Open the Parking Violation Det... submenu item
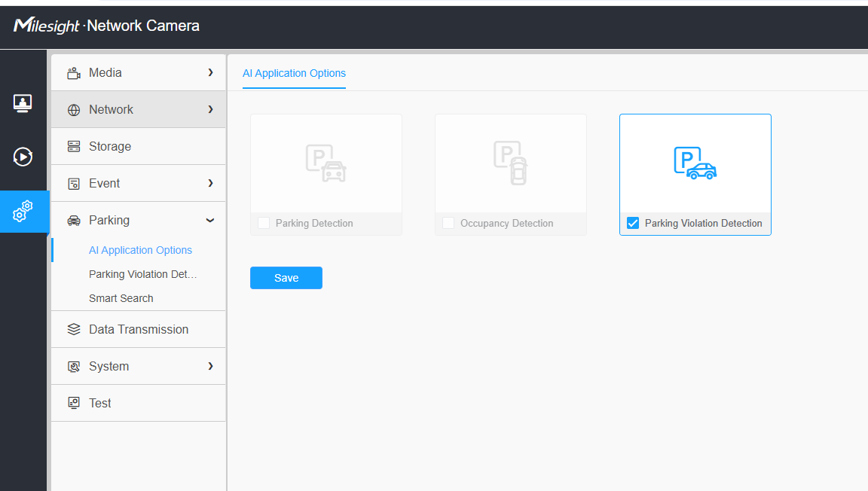 143,275
